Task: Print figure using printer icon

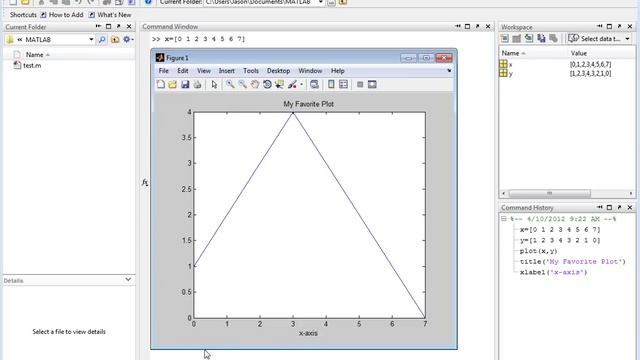Action: (x=197, y=84)
